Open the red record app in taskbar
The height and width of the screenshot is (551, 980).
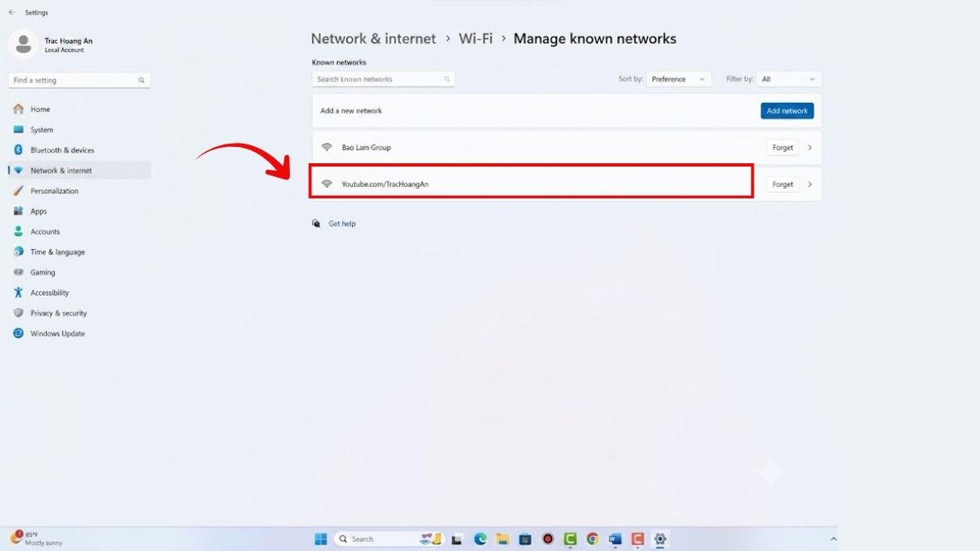click(548, 539)
